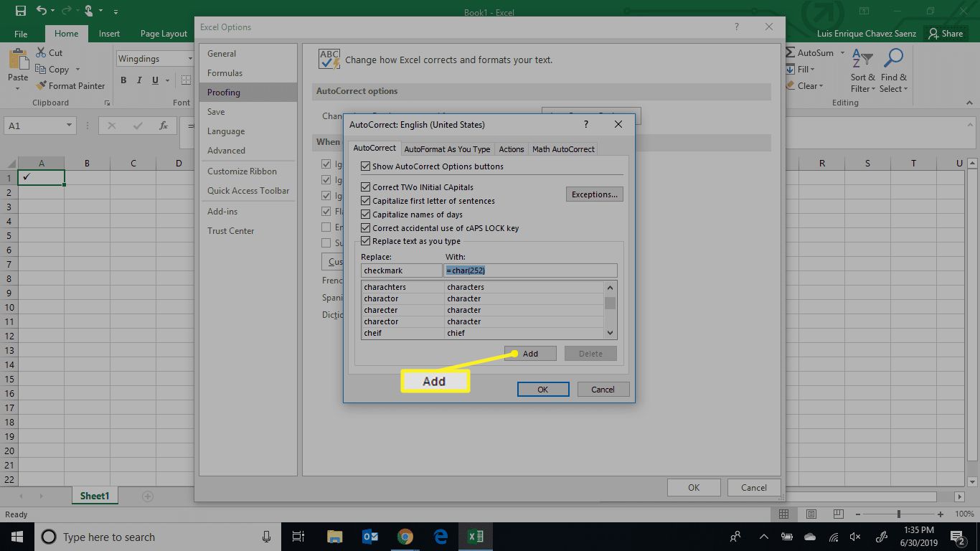Open the Paste options arrow
Image resolution: width=980 pixels, height=551 pixels.
coord(18,88)
